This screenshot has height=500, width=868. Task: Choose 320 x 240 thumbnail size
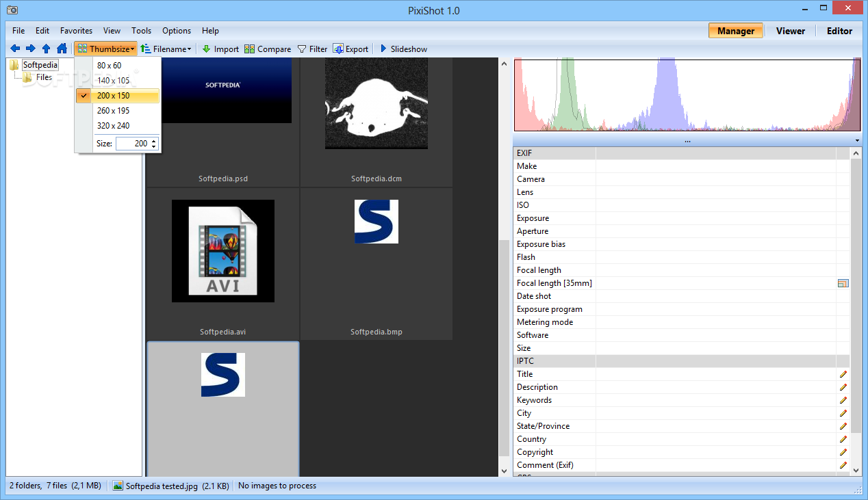coord(118,126)
